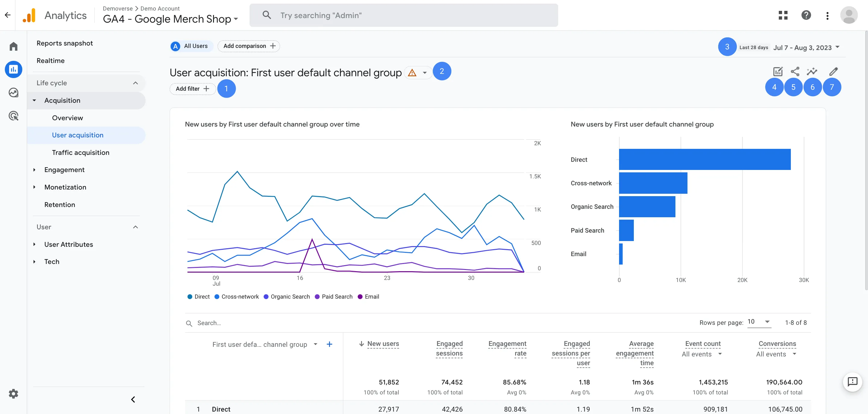Screen dimensions: 868x414
Task: Toggle the Paid Search legend item
Action: pos(334,296)
